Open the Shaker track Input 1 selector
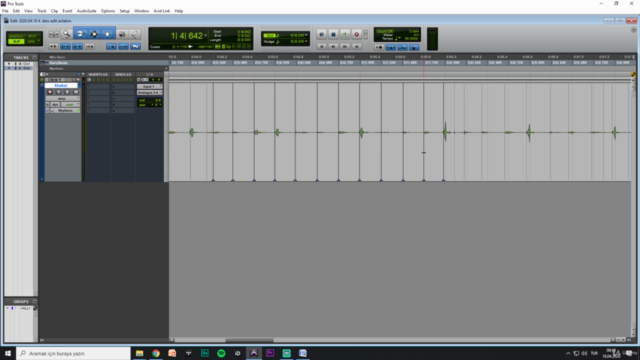 (x=149, y=87)
